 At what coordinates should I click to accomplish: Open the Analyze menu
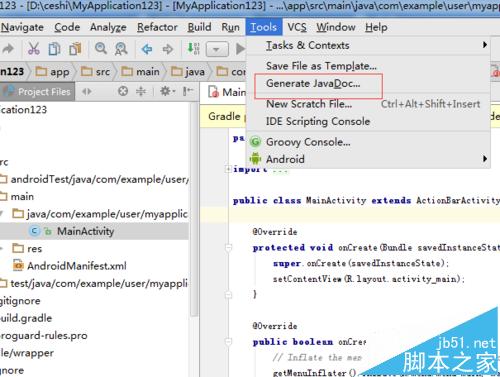(x=108, y=27)
